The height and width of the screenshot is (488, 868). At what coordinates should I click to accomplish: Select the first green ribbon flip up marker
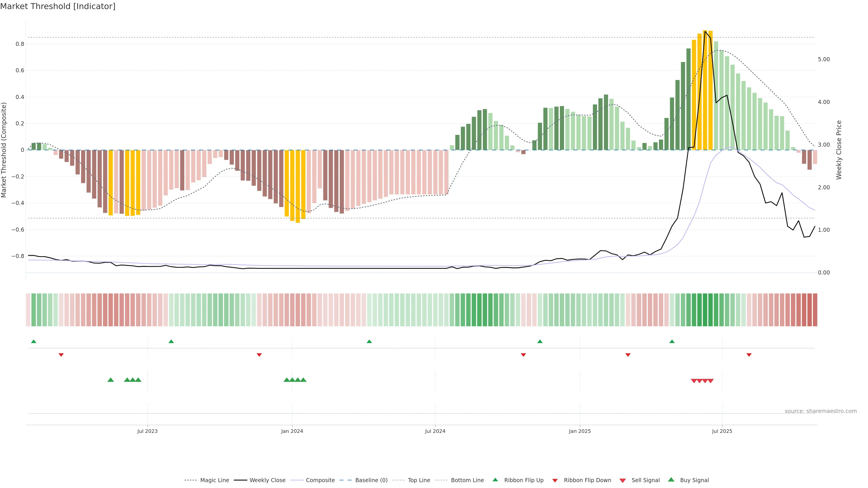click(x=33, y=342)
